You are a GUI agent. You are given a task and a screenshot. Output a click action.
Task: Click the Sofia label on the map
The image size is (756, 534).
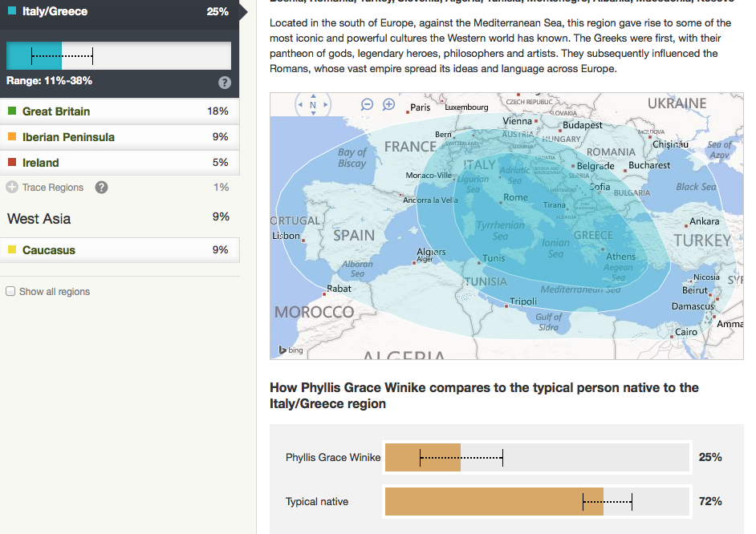pyautogui.click(x=600, y=187)
